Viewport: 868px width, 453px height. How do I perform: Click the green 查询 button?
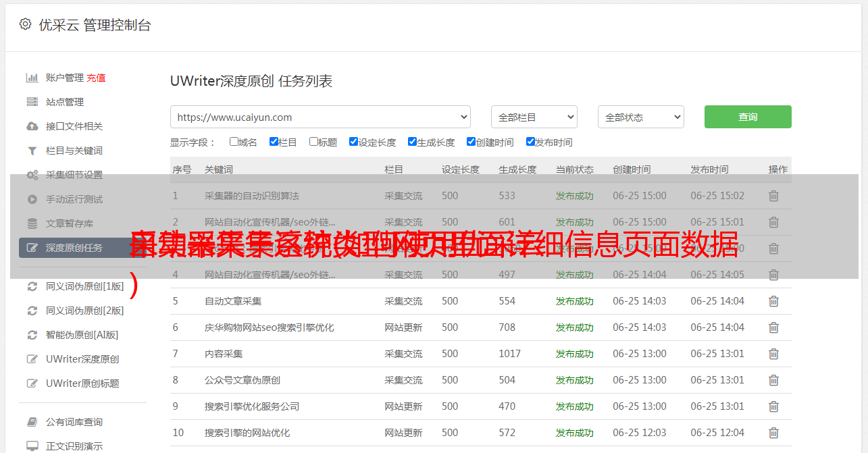(748, 117)
